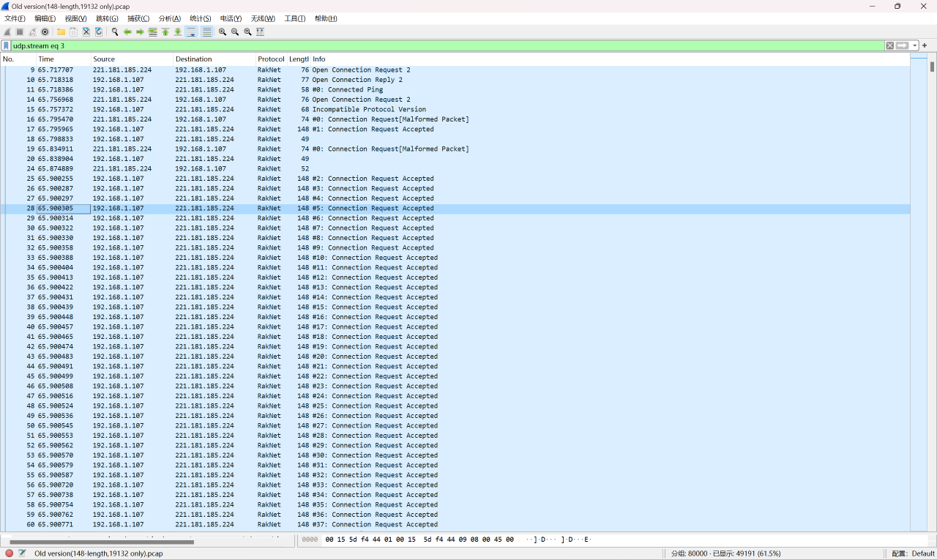937x560 pixels.
Task: Toggle packet list colorization
Action: pyautogui.click(x=207, y=32)
